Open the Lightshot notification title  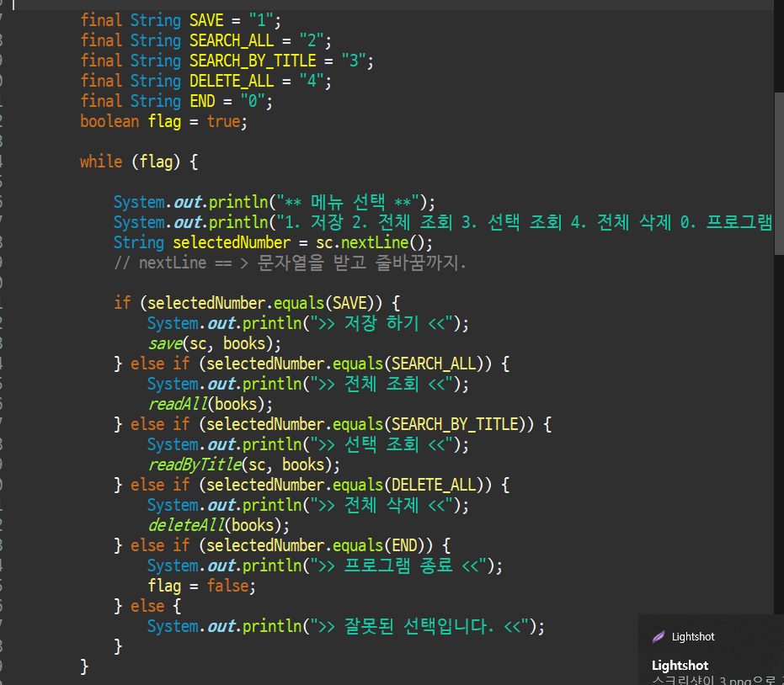pyautogui.click(x=680, y=666)
